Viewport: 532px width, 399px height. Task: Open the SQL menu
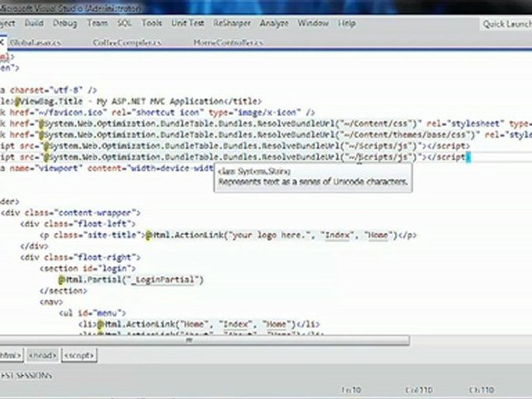click(124, 23)
